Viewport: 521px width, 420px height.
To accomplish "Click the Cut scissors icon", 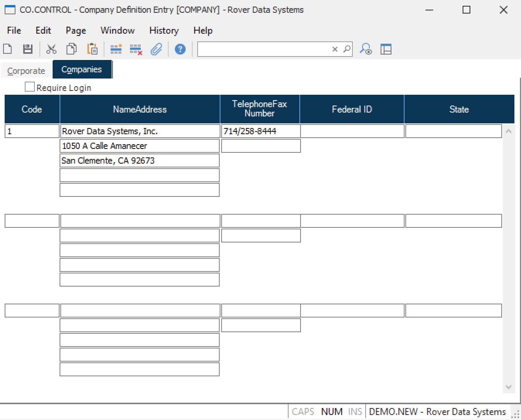I will point(51,49).
